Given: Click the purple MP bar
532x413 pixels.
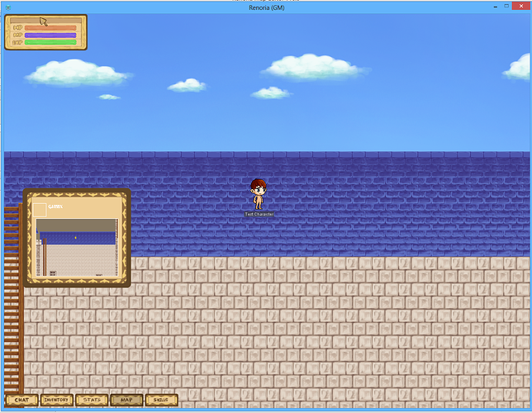Looking at the screenshot, I should coord(50,35).
